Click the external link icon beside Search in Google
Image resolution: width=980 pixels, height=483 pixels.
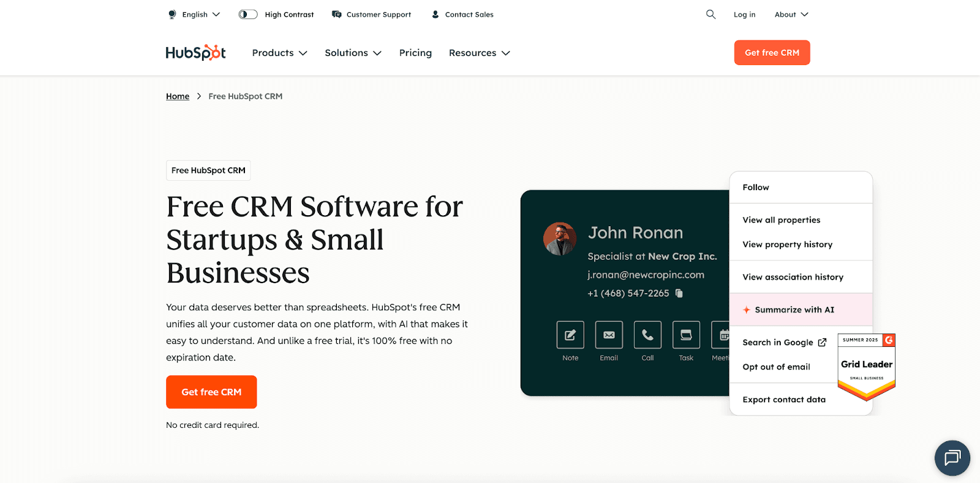(822, 342)
